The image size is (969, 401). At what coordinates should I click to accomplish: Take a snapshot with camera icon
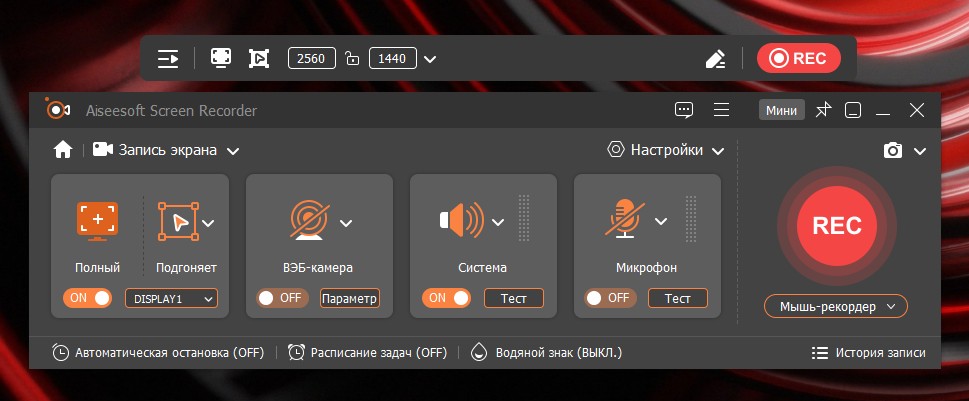893,150
